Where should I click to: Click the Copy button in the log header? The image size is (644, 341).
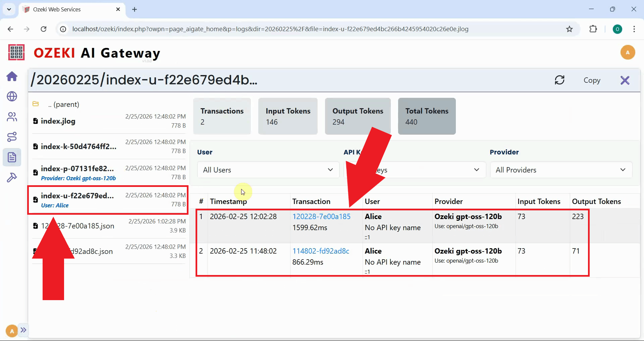[592, 80]
